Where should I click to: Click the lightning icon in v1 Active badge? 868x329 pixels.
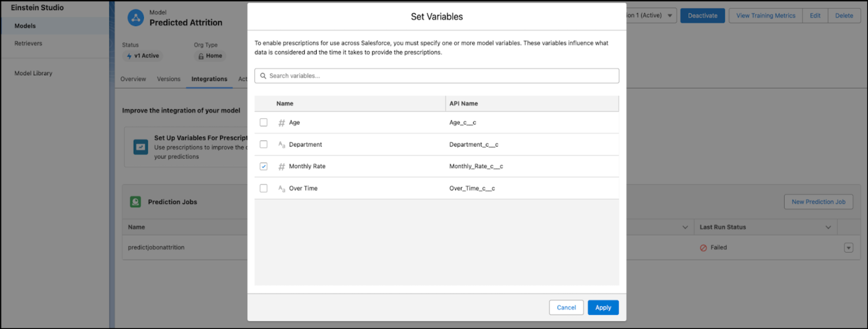[129, 56]
